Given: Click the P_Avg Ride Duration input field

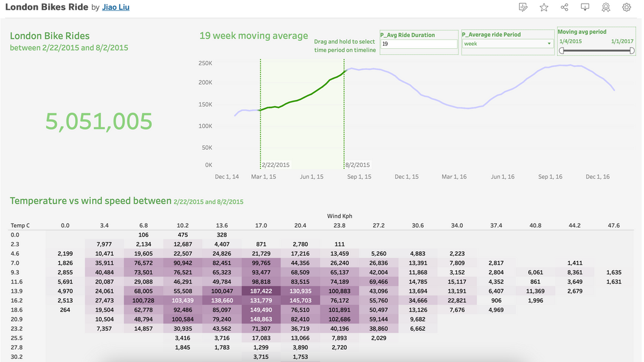Looking at the screenshot, I should pos(418,44).
